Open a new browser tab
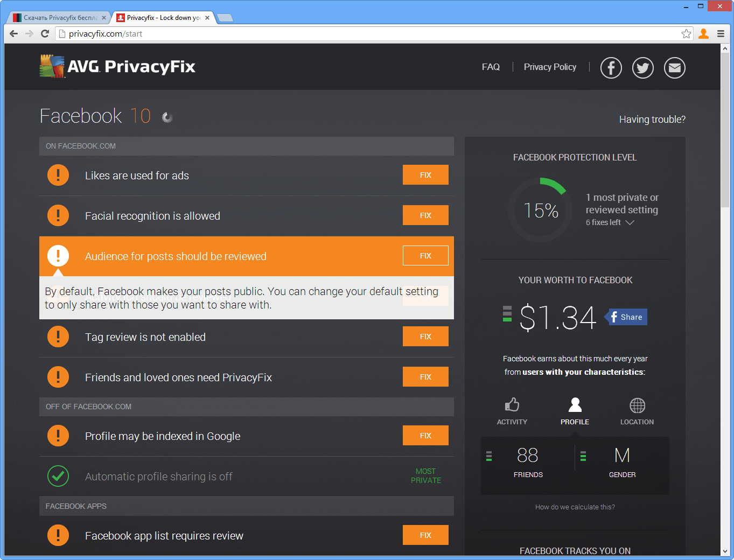Screen dimensions: 734x560 pos(225,18)
